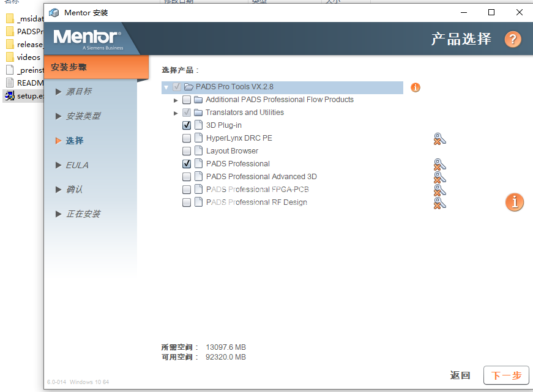533x392 pixels.
Task: Select the HyperLynx DRC PE label
Action: [x=239, y=138]
